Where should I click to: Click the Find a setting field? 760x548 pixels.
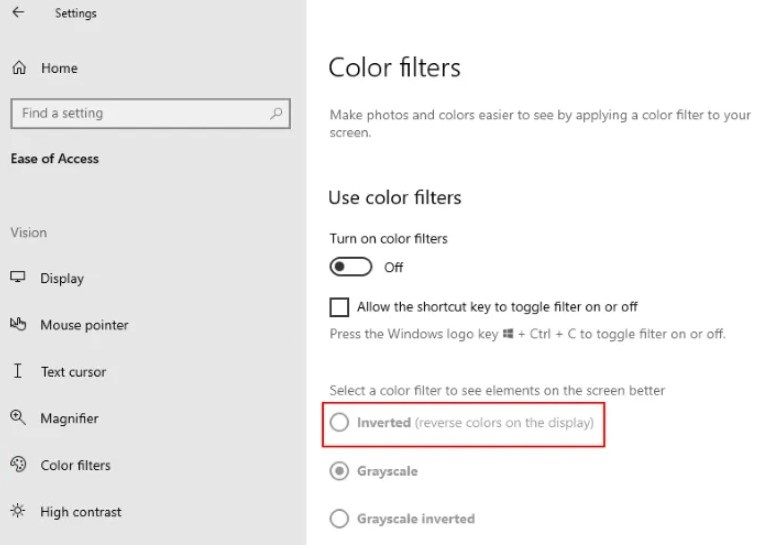pos(151,114)
